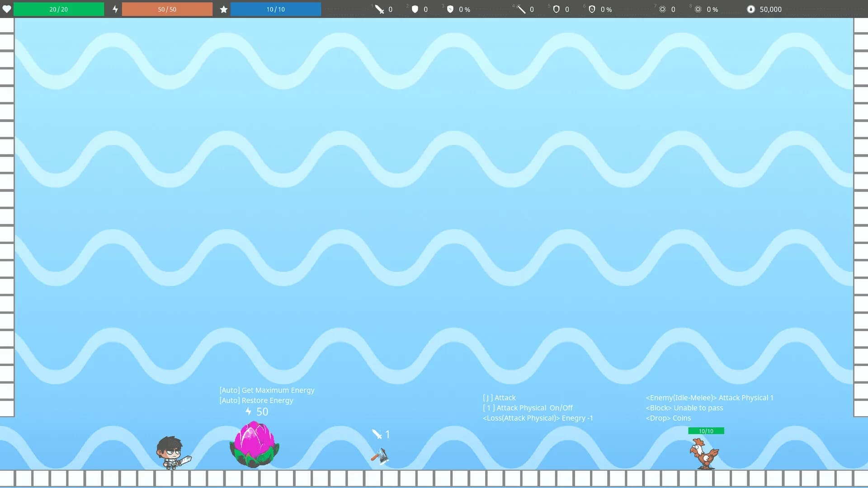Click the "50" energy value above lotus
The image size is (868, 488).
click(262, 412)
